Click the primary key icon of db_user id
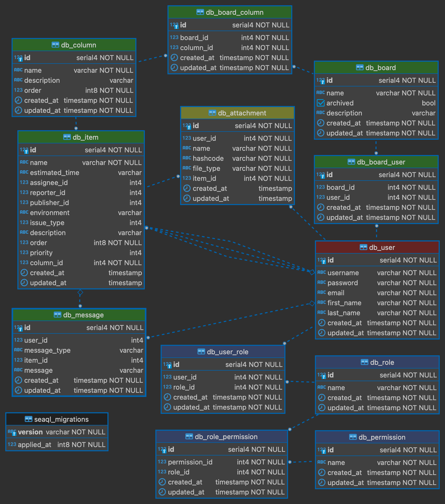This screenshot has height=504, width=445. [x=322, y=261]
